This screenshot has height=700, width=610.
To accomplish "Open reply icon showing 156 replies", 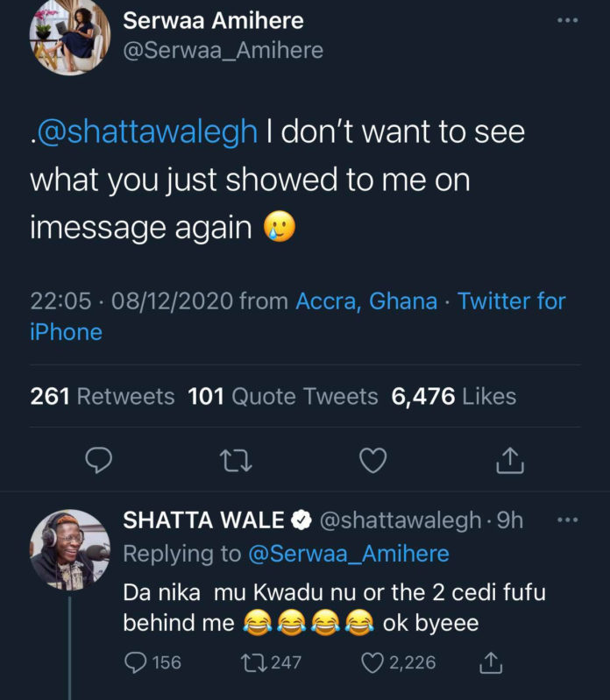I will pos(152,662).
